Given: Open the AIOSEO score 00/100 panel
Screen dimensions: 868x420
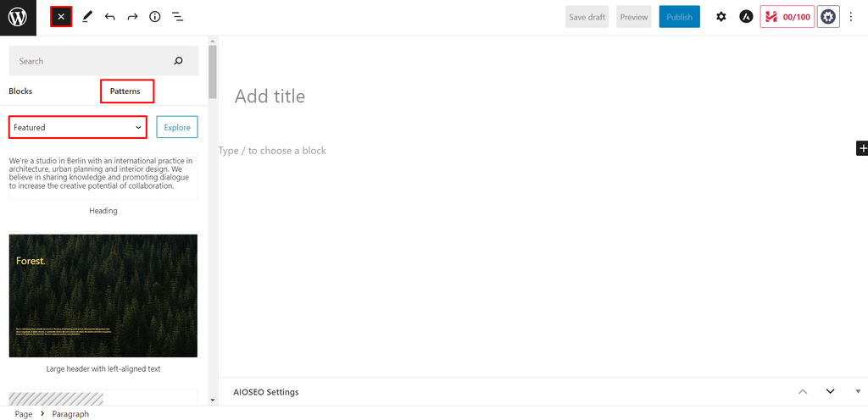Looking at the screenshot, I should pyautogui.click(x=786, y=17).
